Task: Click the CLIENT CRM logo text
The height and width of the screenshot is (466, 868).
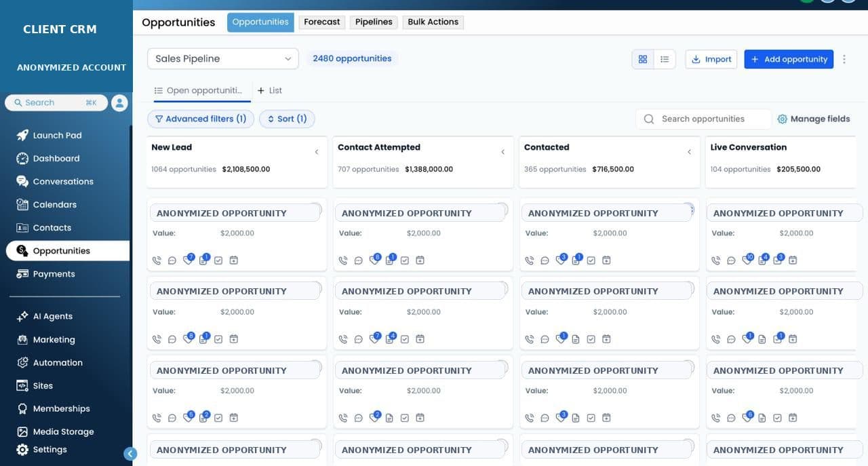Action: tap(60, 29)
